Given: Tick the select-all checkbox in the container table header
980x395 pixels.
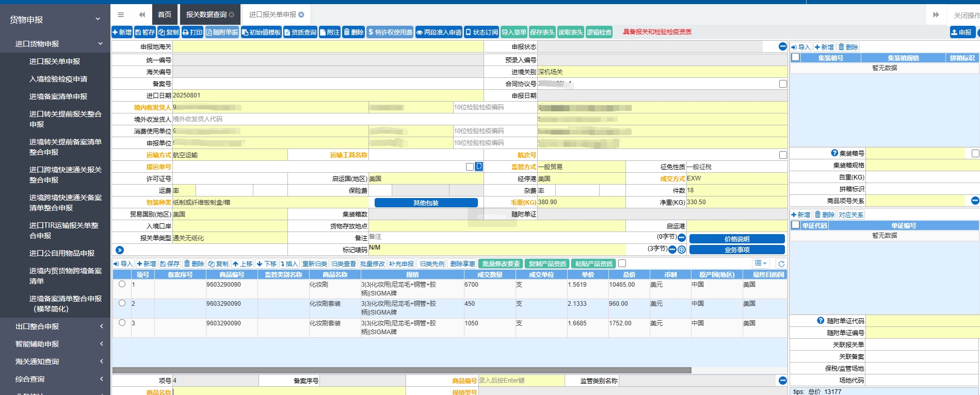Looking at the screenshot, I should [x=796, y=58].
